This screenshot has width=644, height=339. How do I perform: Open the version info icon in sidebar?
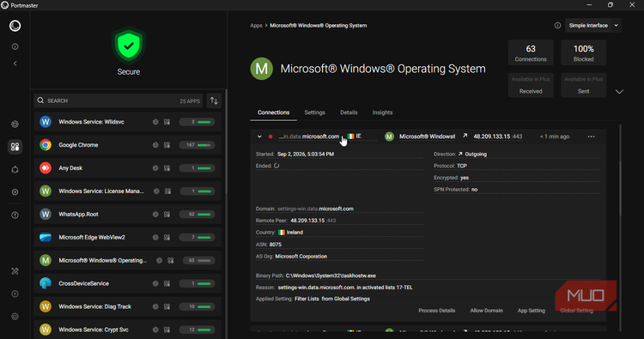[15, 47]
